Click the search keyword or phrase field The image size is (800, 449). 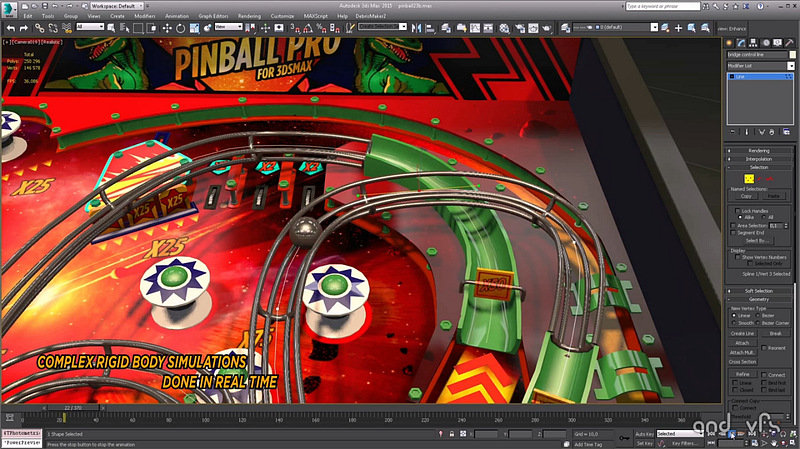click(662, 6)
